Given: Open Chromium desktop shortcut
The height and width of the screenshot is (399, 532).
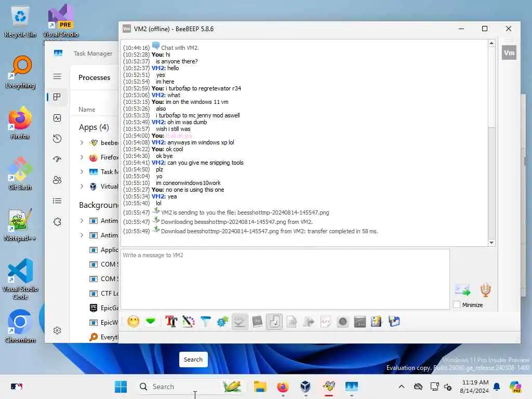Looking at the screenshot, I should (x=20, y=326).
